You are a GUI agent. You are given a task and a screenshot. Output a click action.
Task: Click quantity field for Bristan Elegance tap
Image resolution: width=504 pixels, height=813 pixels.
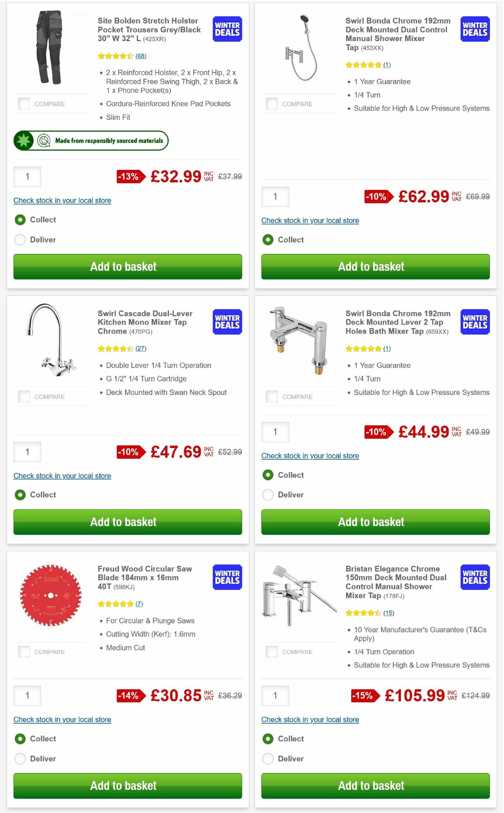click(x=275, y=696)
